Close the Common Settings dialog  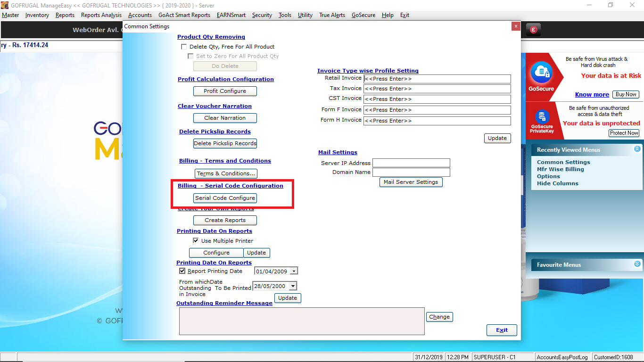(x=516, y=26)
